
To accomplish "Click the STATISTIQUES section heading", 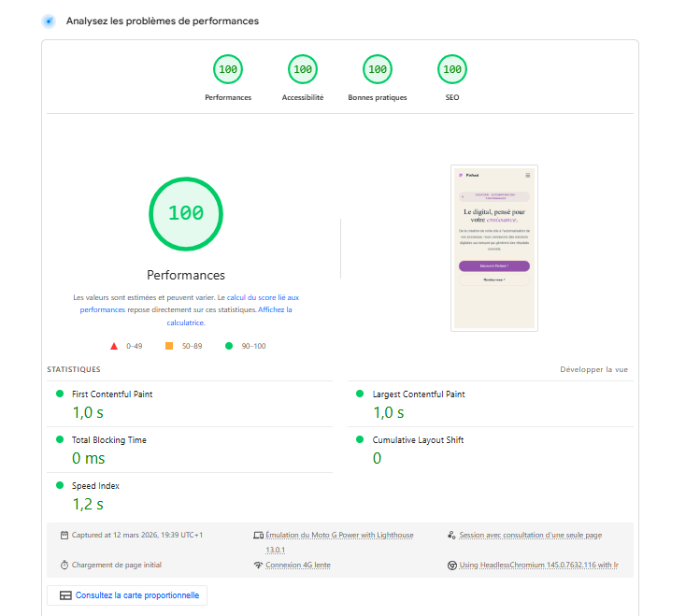I will 74,369.
